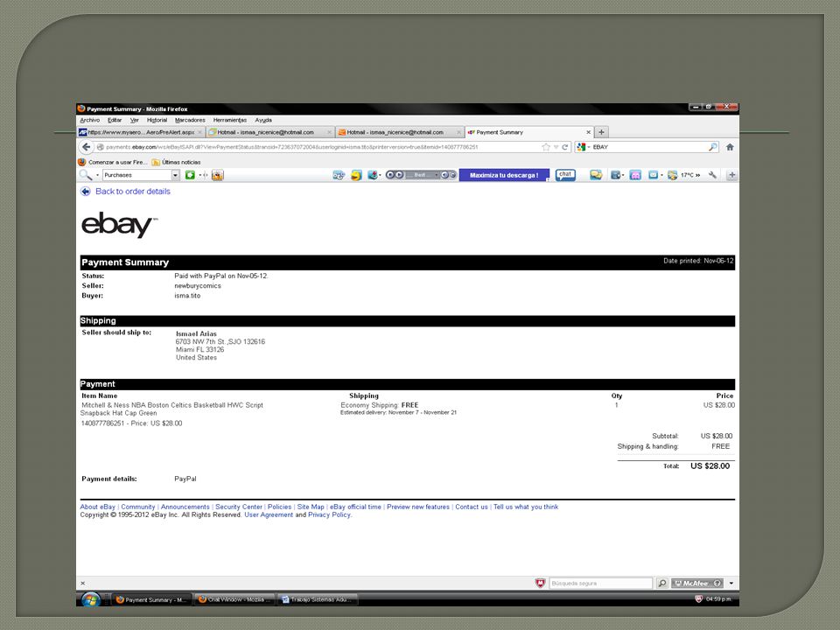Image resolution: width=840 pixels, height=630 pixels.
Task: Open the wrench settings toolbar icon
Action: tap(712, 175)
